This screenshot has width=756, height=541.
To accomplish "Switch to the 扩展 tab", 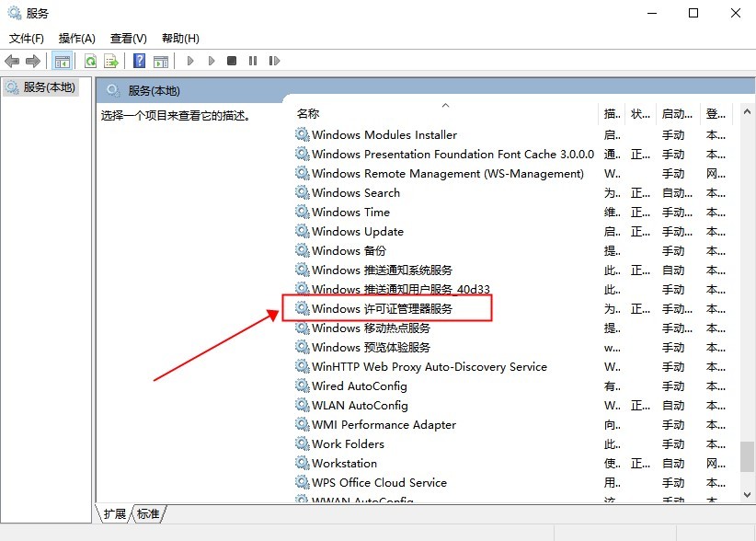I will (x=114, y=514).
